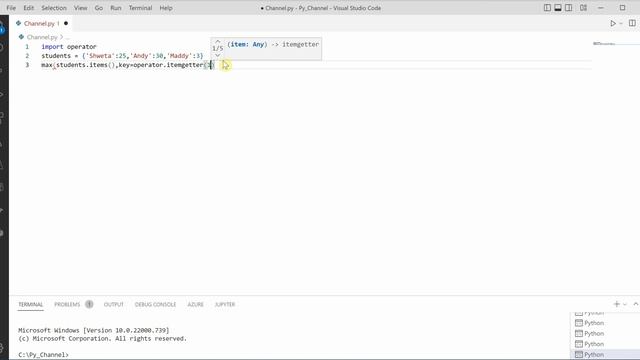Click line number 1 in the gutter
The height and width of the screenshot is (360, 640).
coord(27,47)
